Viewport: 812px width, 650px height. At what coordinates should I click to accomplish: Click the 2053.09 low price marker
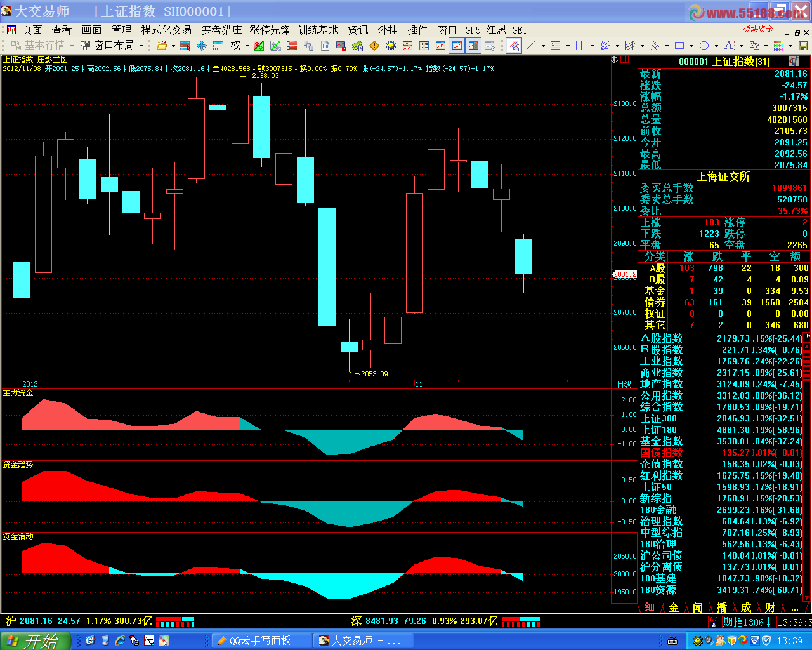(x=374, y=374)
